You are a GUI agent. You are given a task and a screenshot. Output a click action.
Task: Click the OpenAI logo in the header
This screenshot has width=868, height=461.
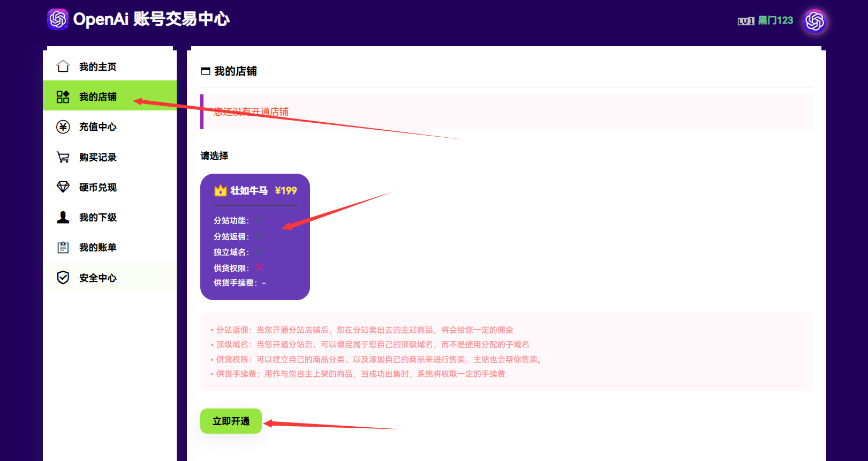58,19
